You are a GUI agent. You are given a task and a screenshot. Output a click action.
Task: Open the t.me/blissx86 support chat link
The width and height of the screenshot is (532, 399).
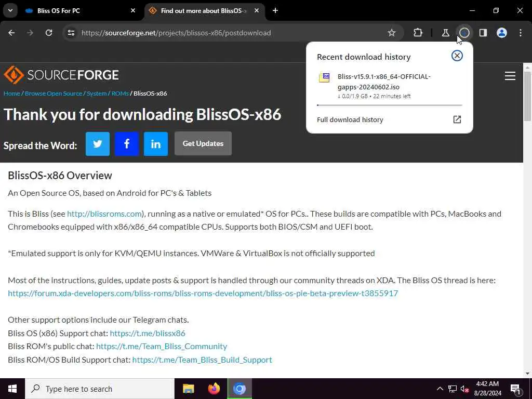click(148, 333)
